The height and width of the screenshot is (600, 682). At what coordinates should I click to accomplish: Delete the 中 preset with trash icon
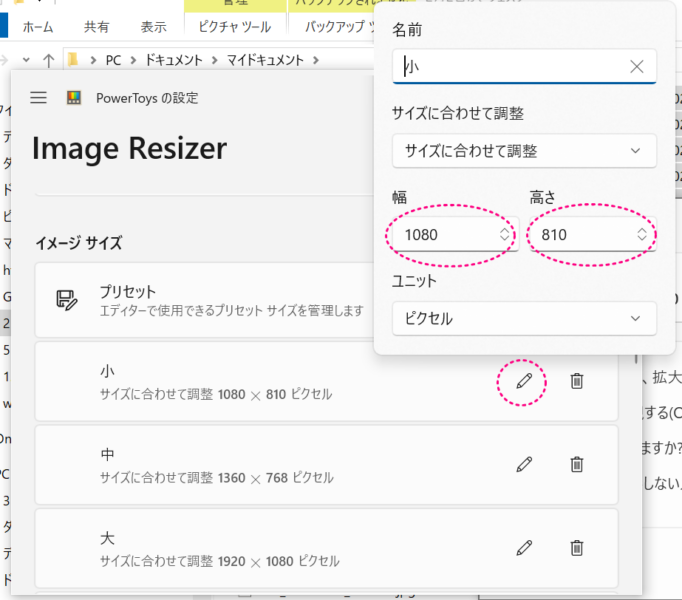pos(577,464)
